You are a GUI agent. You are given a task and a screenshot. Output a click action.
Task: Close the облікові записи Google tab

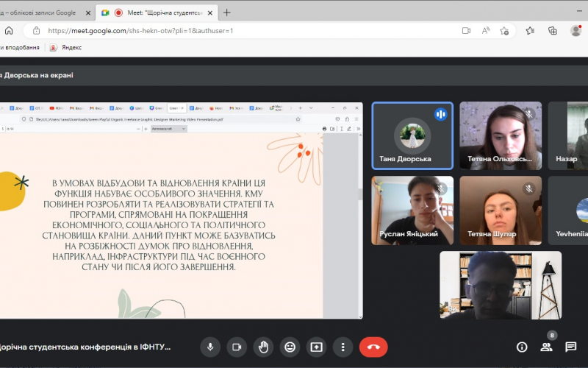point(88,13)
